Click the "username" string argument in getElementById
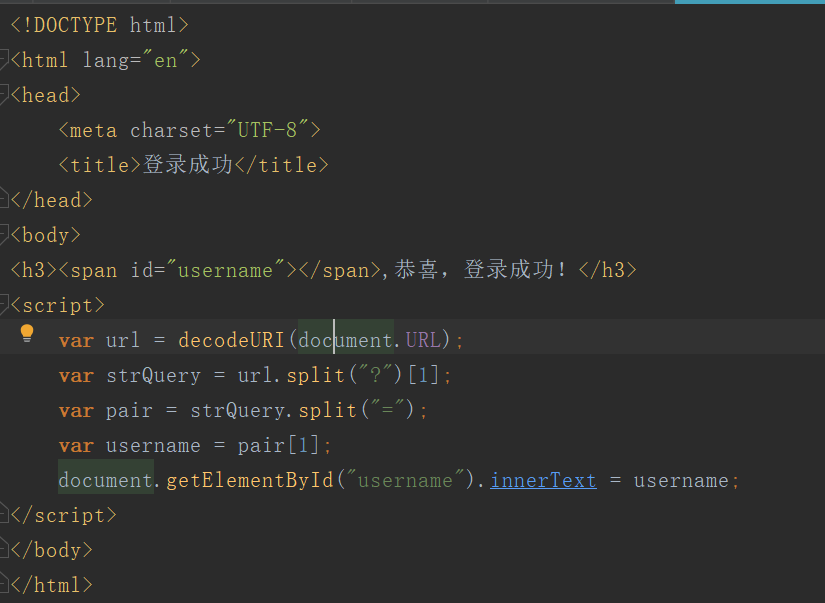Viewport: 825px width, 603px height. click(405, 480)
